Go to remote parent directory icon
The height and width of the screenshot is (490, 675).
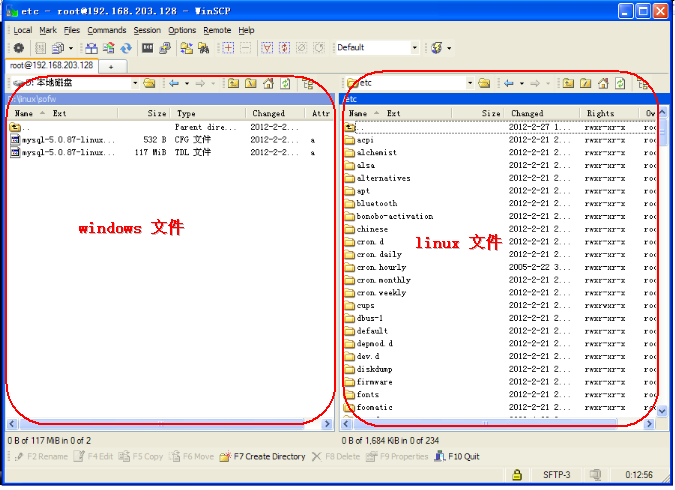[568, 83]
